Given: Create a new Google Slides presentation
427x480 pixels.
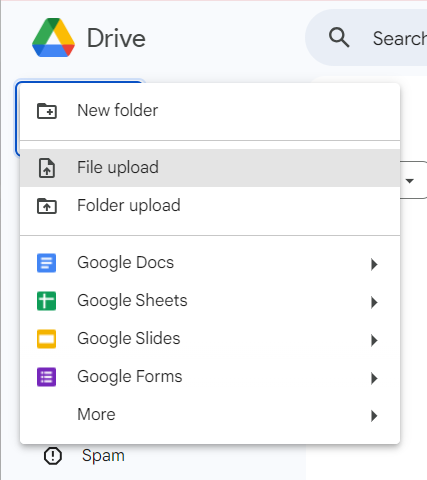Looking at the screenshot, I should (210, 339).
